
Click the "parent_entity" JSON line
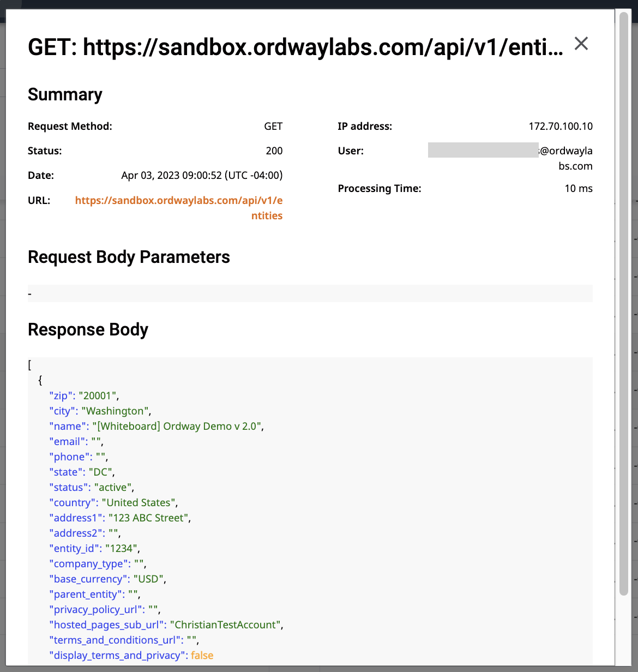[95, 594]
